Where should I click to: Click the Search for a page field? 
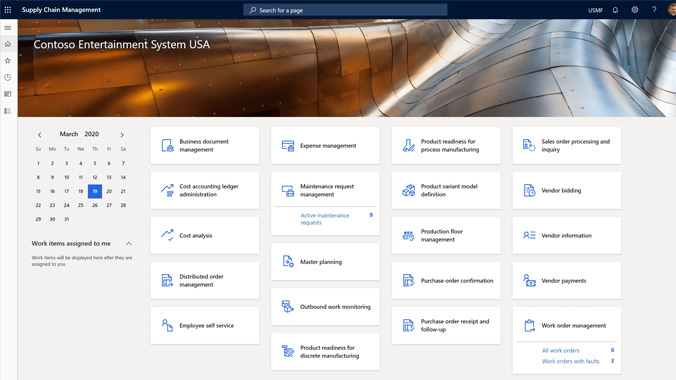click(345, 10)
